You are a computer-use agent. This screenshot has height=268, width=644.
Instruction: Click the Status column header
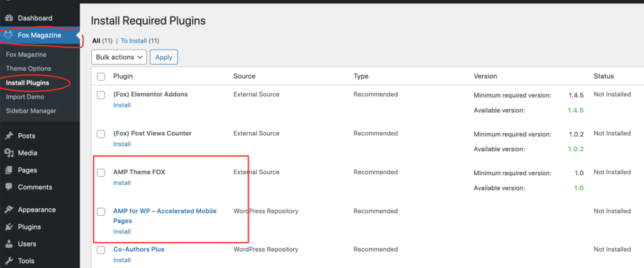point(604,77)
